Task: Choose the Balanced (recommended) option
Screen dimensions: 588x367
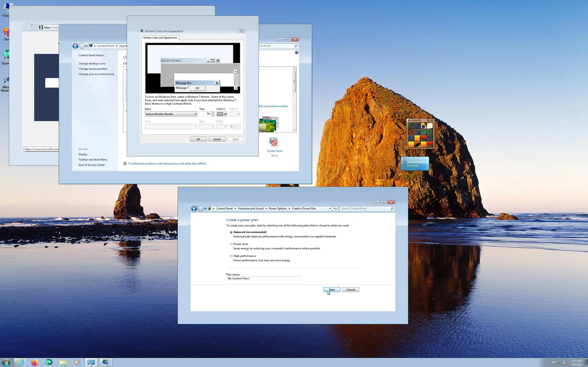Action: pyautogui.click(x=231, y=232)
